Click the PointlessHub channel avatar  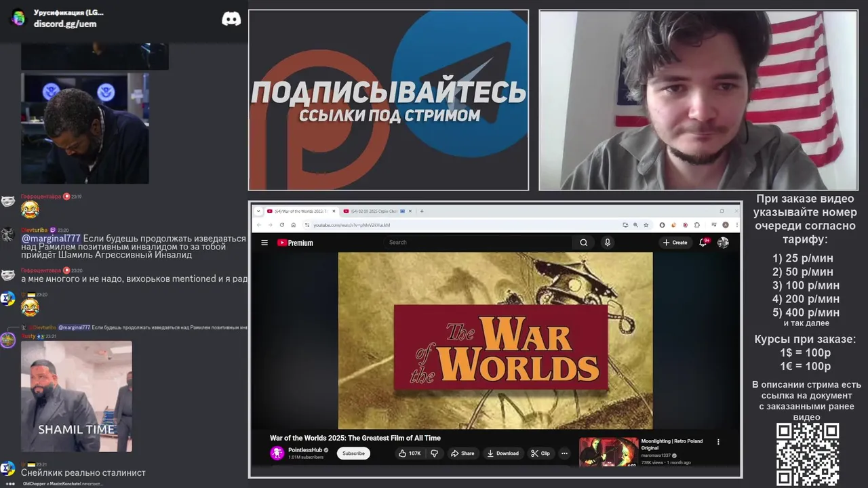(277, 453)
